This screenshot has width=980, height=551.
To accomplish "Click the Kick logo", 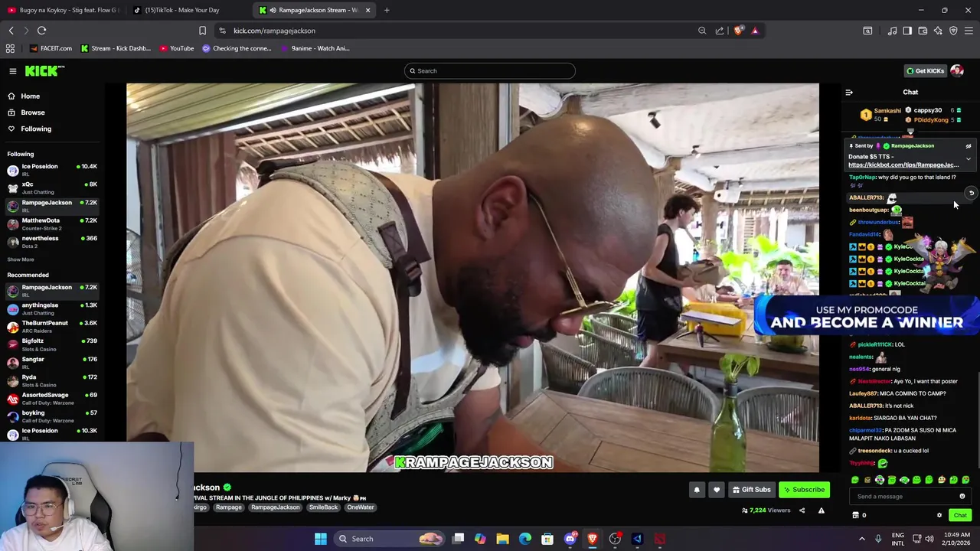I will point(44,71).
